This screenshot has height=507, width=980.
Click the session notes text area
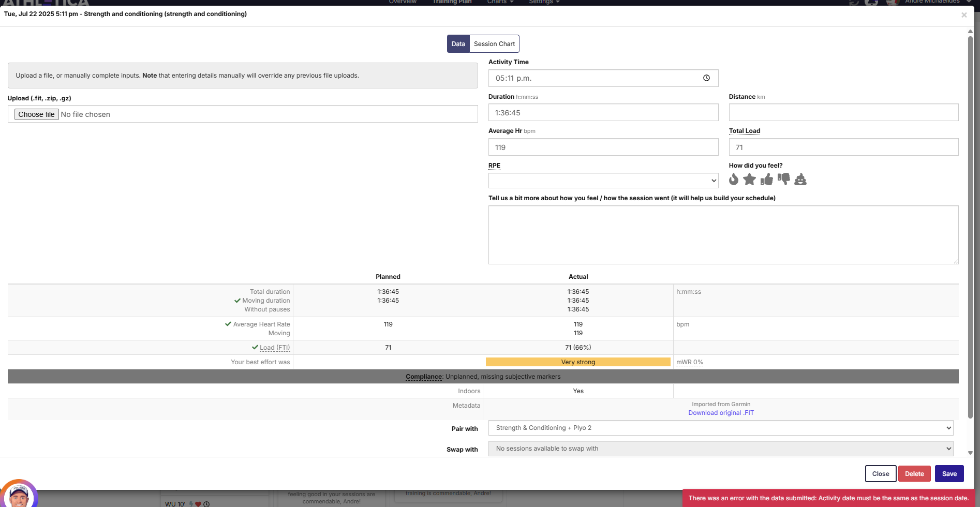723,235
